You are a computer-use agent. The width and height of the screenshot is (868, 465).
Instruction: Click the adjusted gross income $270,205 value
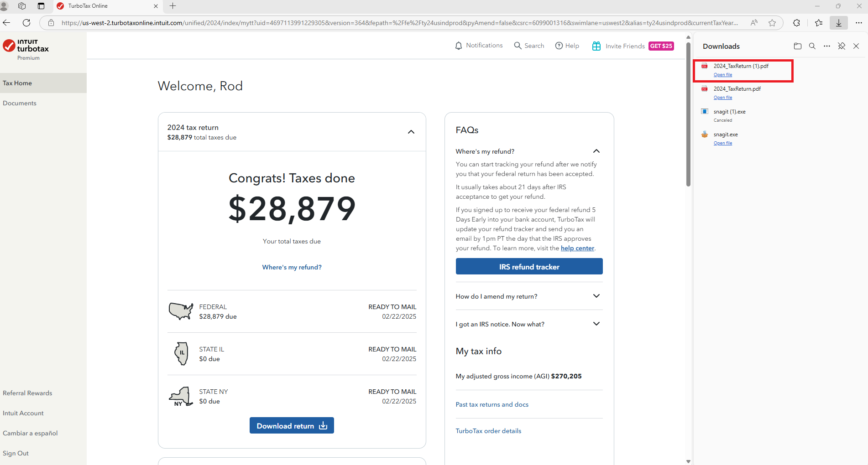coord(566,376)
